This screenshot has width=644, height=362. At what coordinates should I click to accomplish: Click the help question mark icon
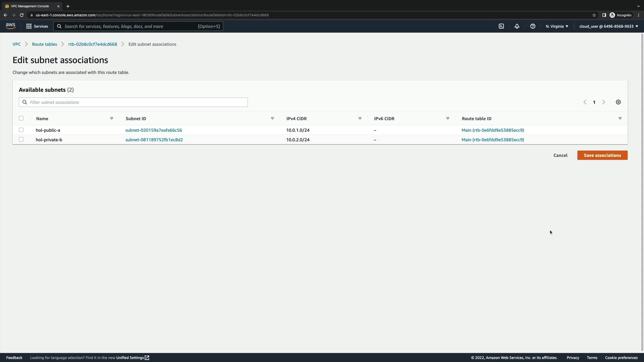(x=533, y=26)
